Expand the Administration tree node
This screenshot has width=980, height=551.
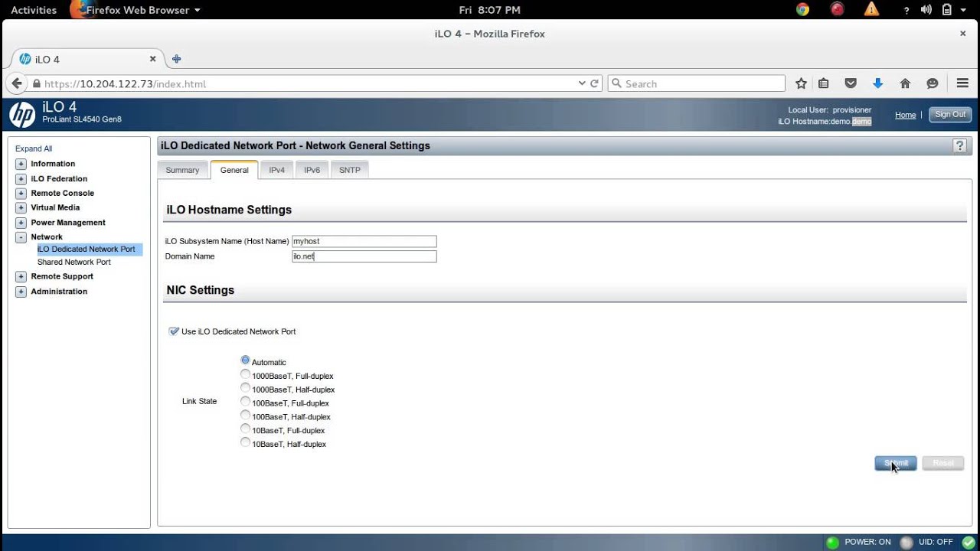coord(21,292)
